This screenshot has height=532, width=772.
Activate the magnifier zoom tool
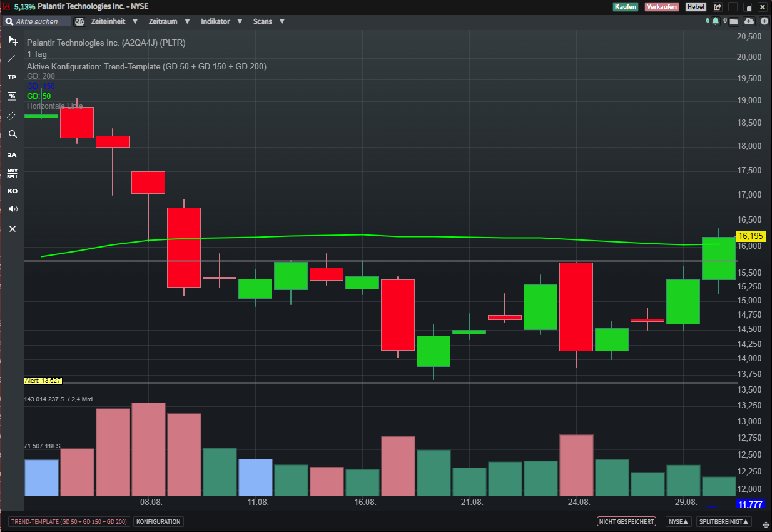click(x=13, y=134)
